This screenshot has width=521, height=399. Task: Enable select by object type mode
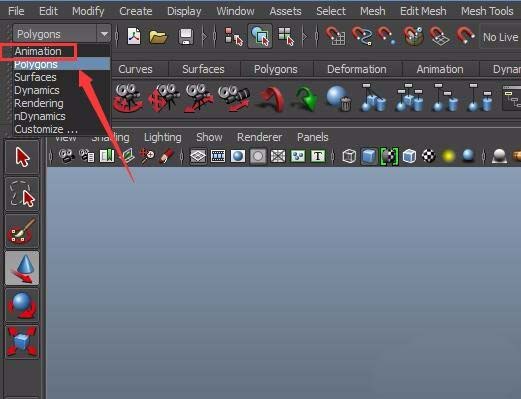pos(260,36)
